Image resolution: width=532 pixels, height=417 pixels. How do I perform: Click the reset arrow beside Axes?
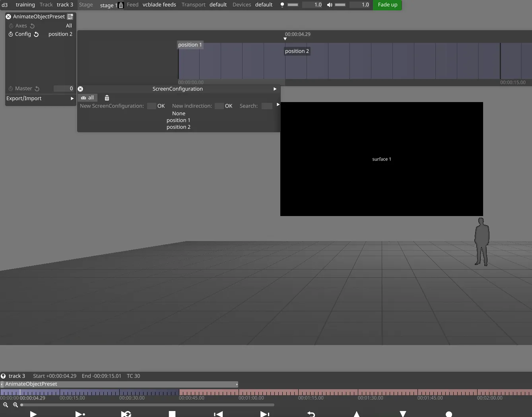point(31,25)
